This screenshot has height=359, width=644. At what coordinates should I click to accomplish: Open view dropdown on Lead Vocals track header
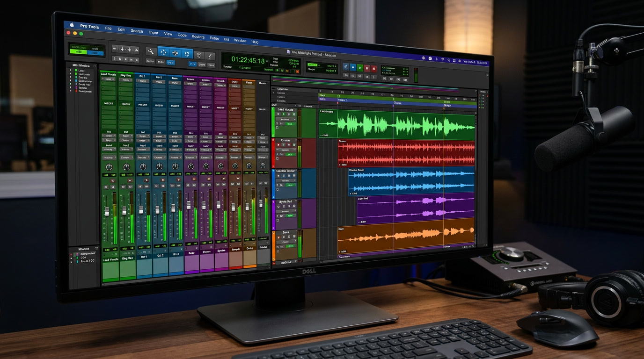pos(286,119)
